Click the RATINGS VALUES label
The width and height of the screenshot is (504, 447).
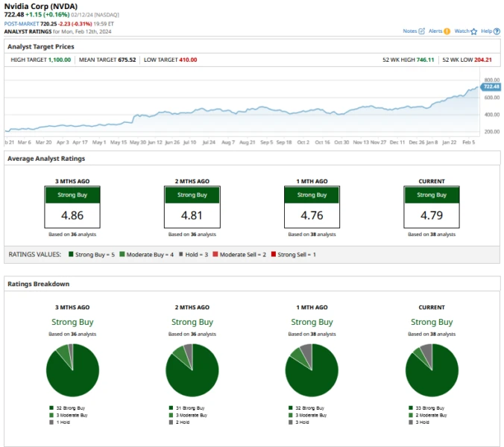(35, 254)
